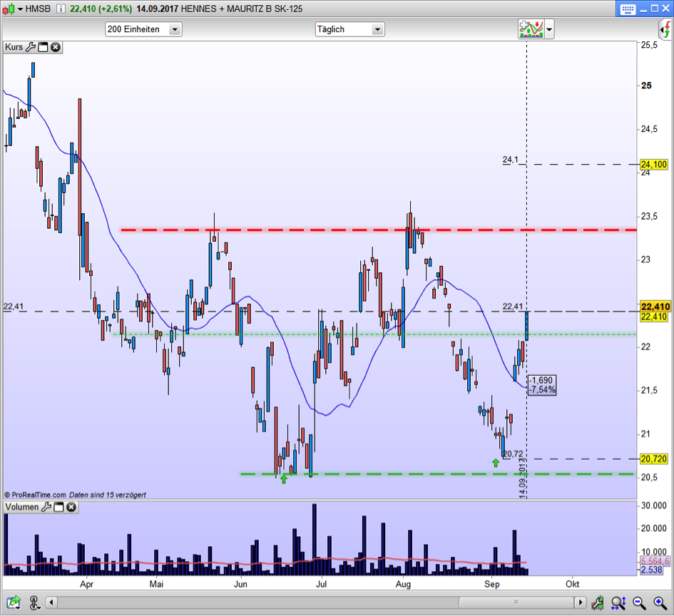Image resolution: width=674 pixels, height=616 pixels.
Task: Click the date 14.09.2017 in title bar
Action: coord(158,9)
